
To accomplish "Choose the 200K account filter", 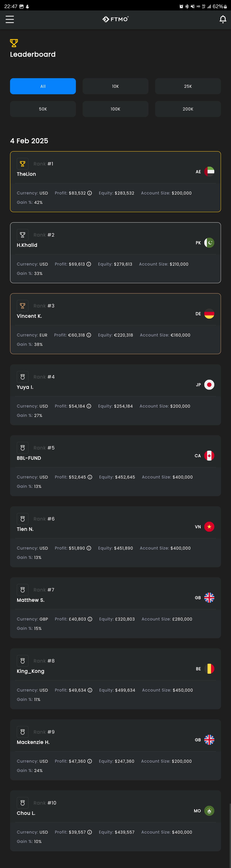I will pyautogui.click(x=188, y=109).
